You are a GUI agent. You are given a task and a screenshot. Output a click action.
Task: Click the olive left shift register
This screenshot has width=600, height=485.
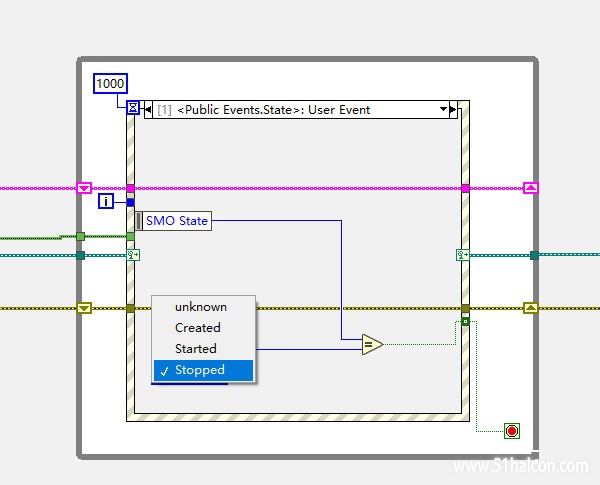pyautogui.click(x=84, y=308)
